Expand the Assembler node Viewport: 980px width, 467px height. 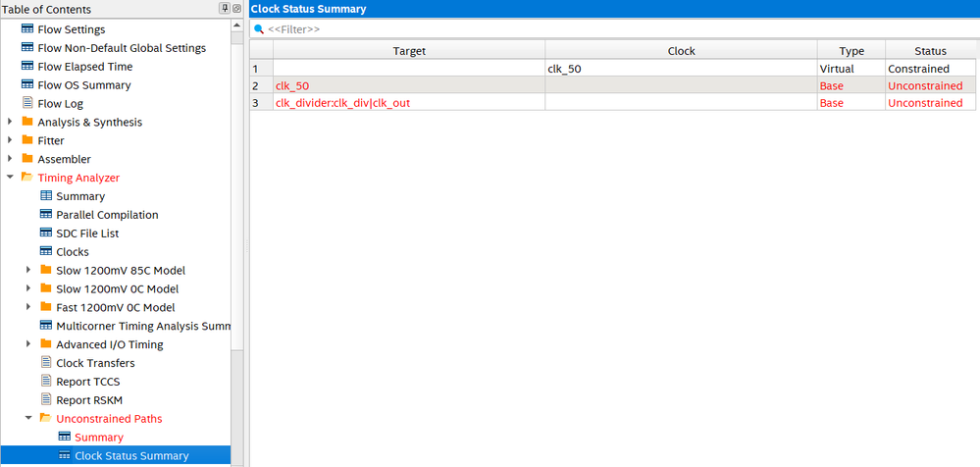click(x=10, y=159)
